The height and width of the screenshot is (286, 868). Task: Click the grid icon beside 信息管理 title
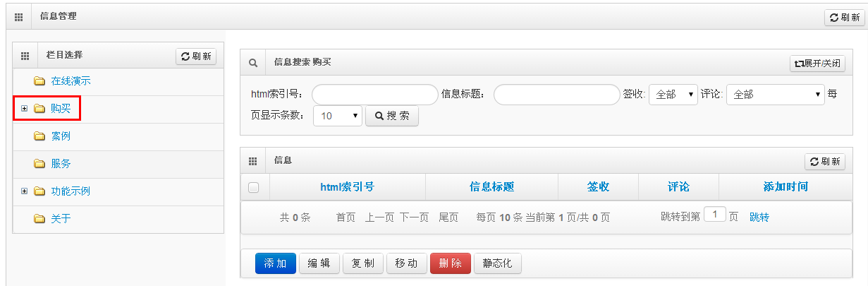[19, 16]
